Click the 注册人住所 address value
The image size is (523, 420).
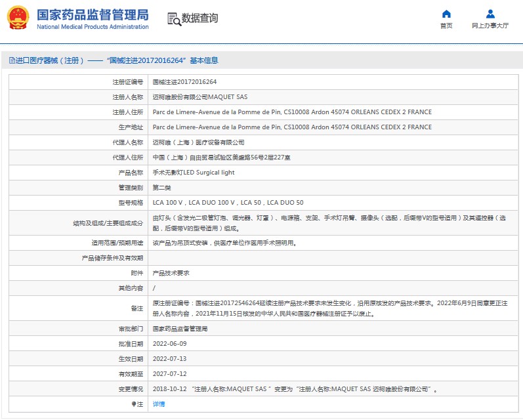coord(292,112)
